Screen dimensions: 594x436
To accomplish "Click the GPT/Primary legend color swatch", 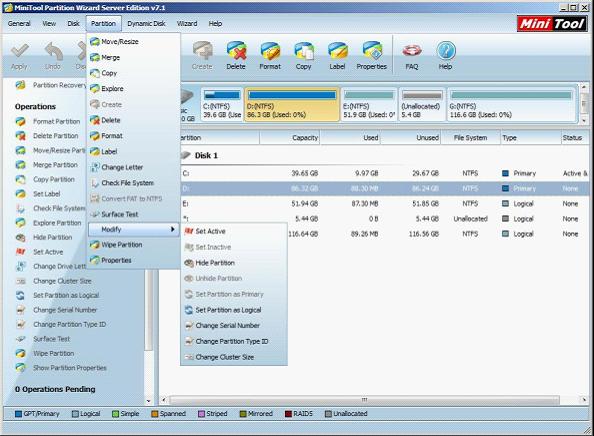I will 18,414.
